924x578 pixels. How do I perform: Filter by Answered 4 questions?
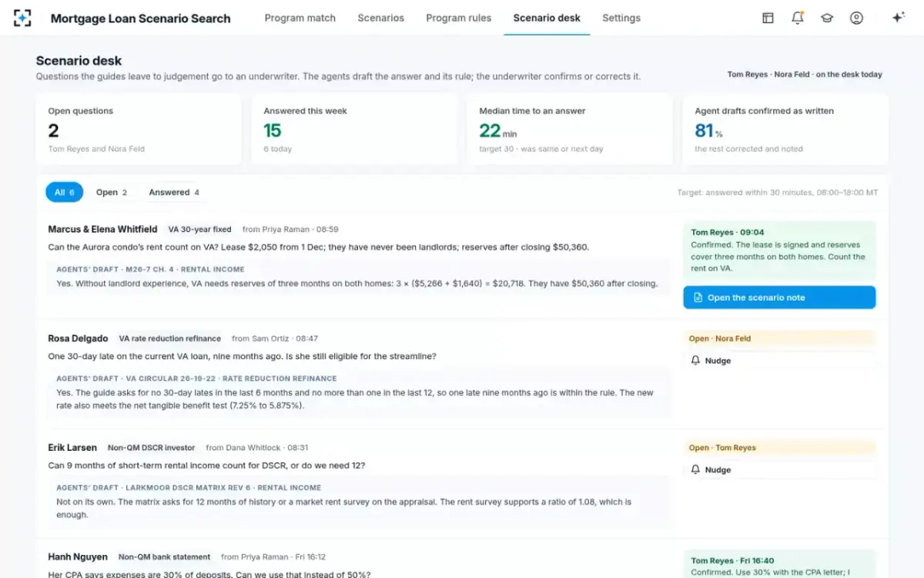(174, 193)
